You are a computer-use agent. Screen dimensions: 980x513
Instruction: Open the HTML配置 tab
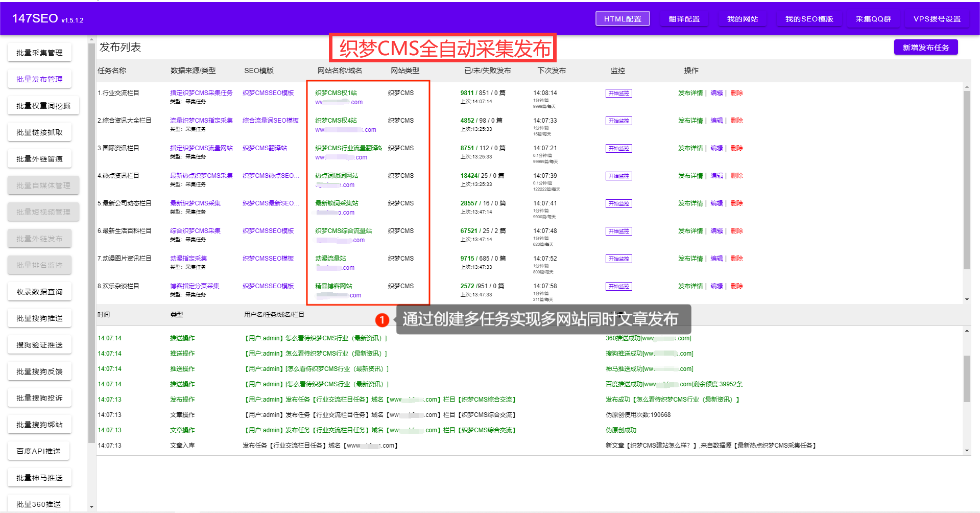pyautogui.click(x=623, y=18)
